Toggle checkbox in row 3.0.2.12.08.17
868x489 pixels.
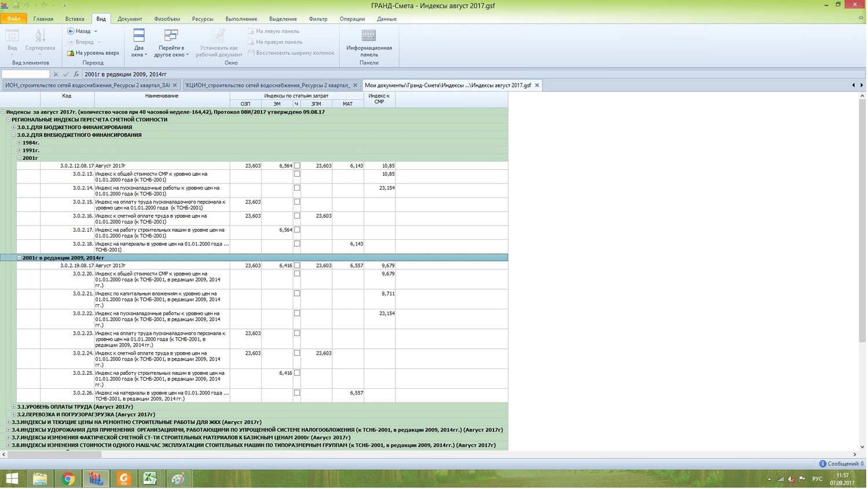pyautogui.click(x=297, y=166)
